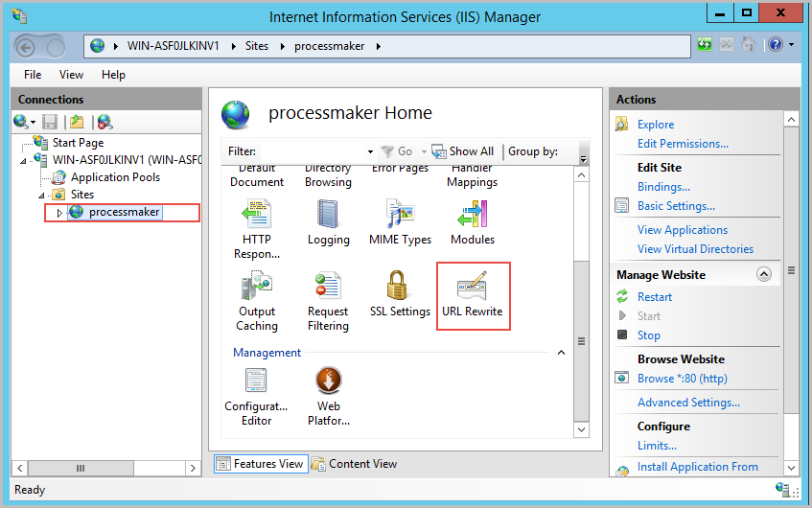Open the Logging feature
812x508 pixels.
pos(328,222)
